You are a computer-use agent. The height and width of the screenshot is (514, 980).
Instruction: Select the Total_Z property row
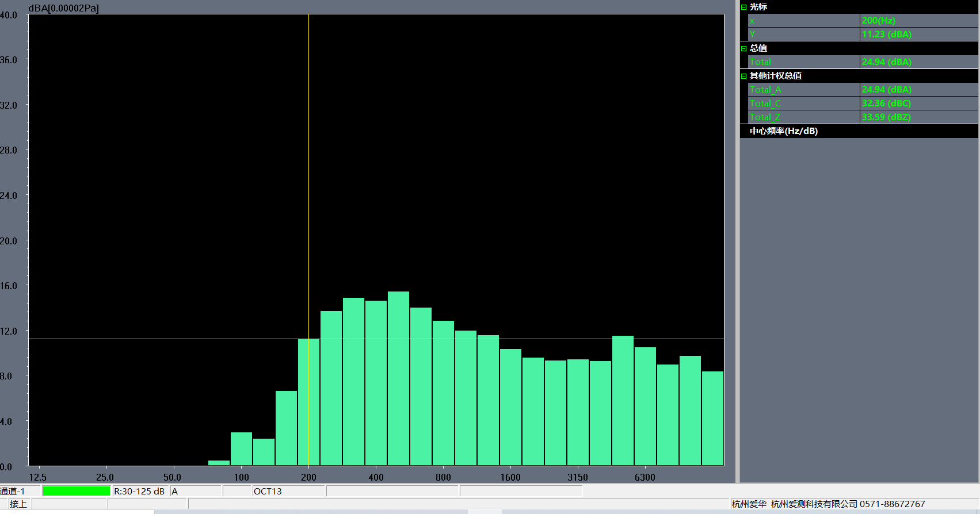pos(803,117)
